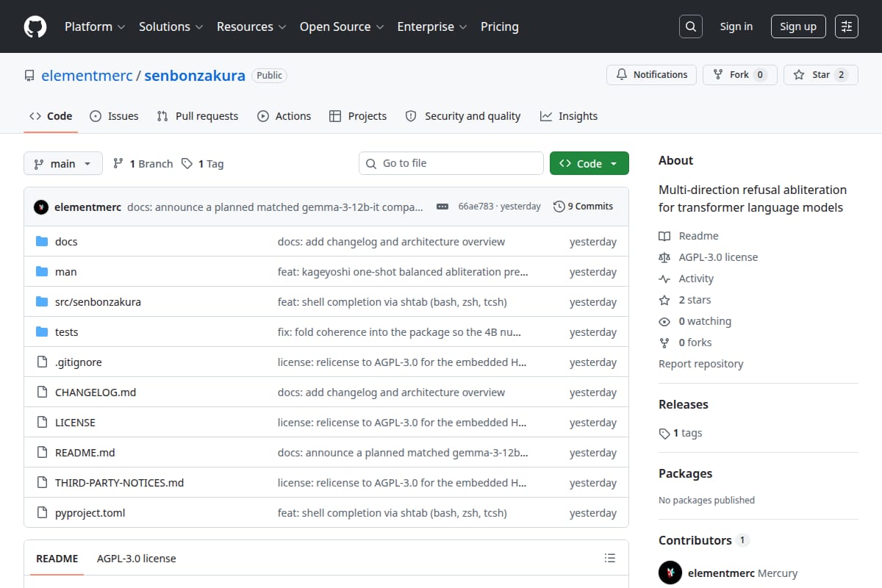The height and width of the screenshot is (588, 882).
Task: Select the README tab
Action: click(57, 559)
